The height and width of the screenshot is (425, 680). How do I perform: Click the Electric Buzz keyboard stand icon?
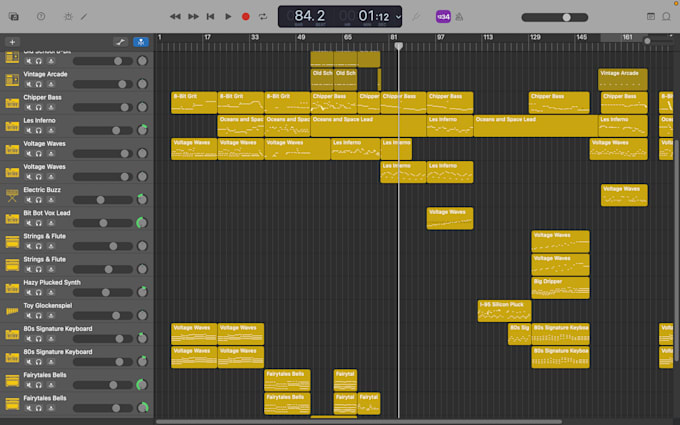point(12,196)
